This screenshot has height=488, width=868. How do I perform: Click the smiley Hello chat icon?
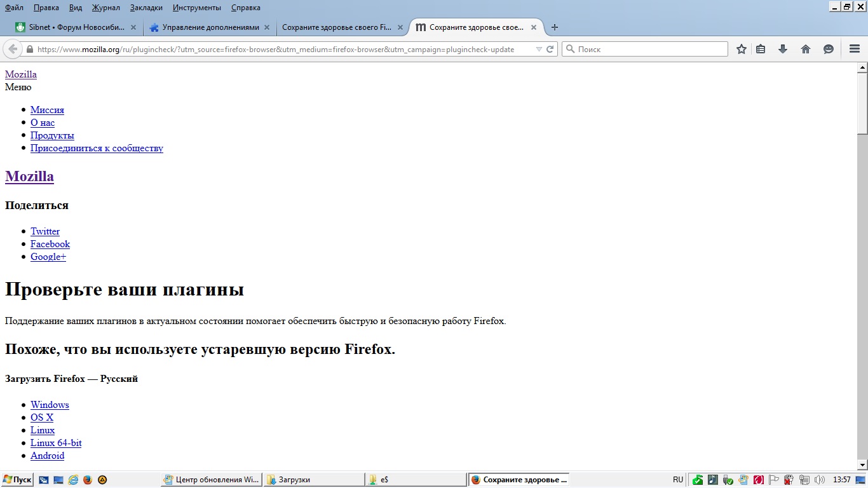[x=829, y=49]
